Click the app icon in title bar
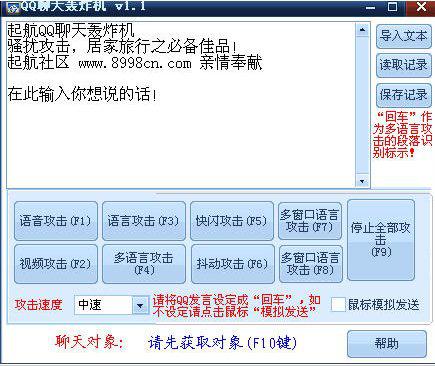The image size is (435, 366). (x=14, y=7)
